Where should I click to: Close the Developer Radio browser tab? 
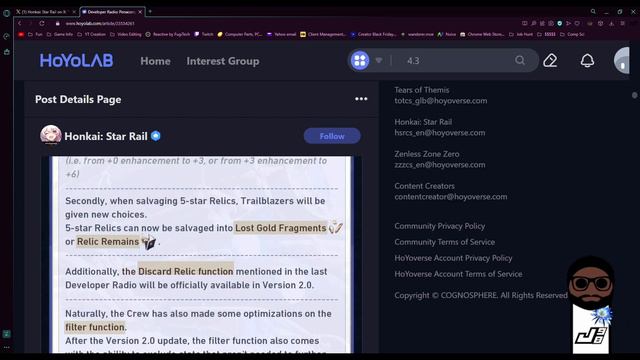click(140, 12)
